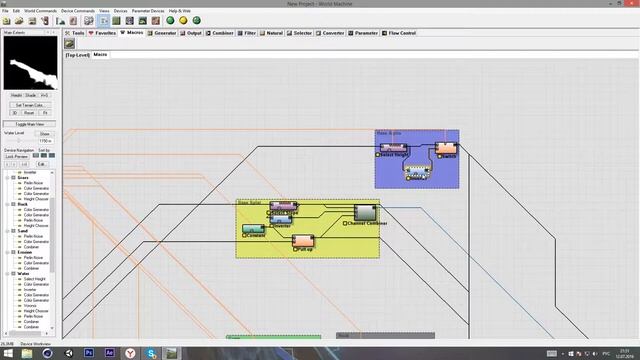
Task: Click the water level value field
Action: (x=46, y=141)
